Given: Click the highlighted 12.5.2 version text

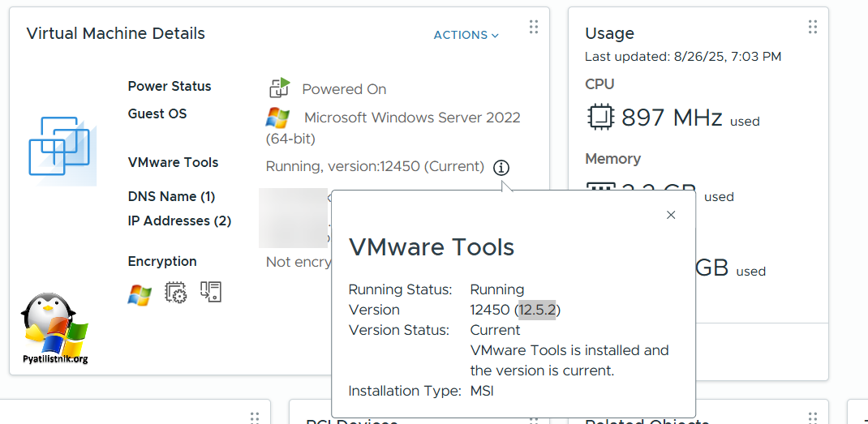Looking at the screenshot, I should (537, 310).
